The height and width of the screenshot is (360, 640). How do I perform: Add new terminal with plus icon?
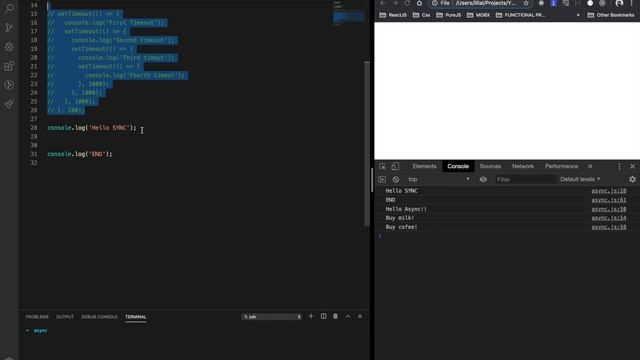click(311, 316)
